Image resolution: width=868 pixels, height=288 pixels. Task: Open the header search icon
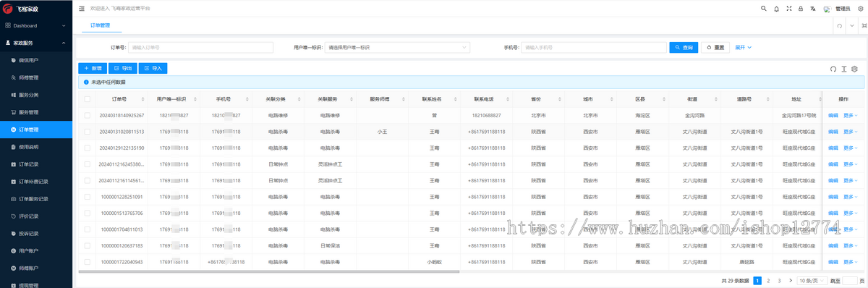click(765, 9)
